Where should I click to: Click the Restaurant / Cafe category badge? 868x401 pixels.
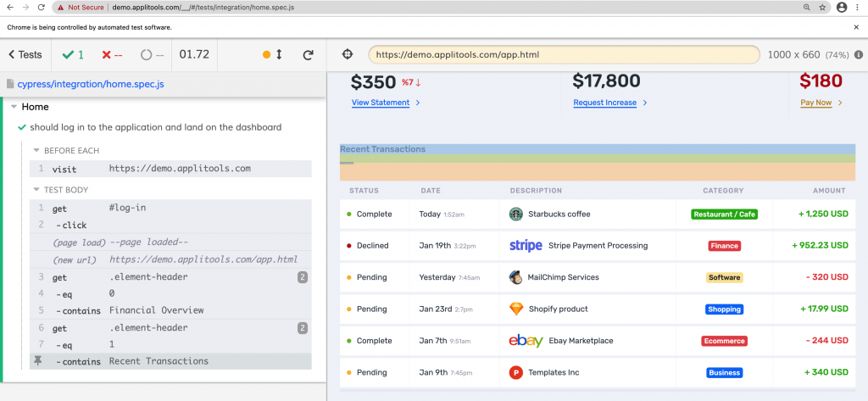[x=724, y=214]
